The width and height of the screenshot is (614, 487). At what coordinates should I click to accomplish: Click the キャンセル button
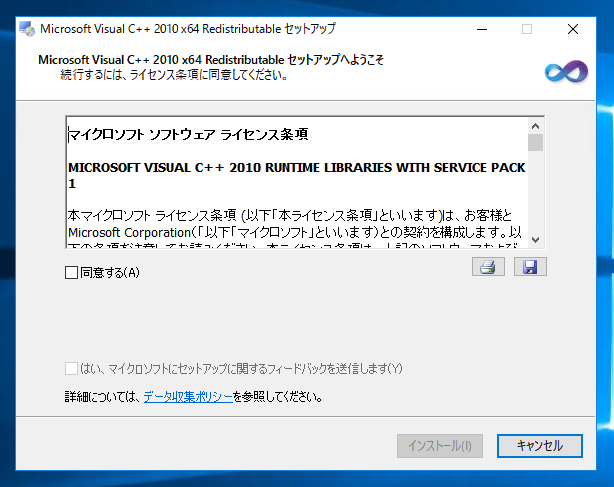tap(540, 446)
